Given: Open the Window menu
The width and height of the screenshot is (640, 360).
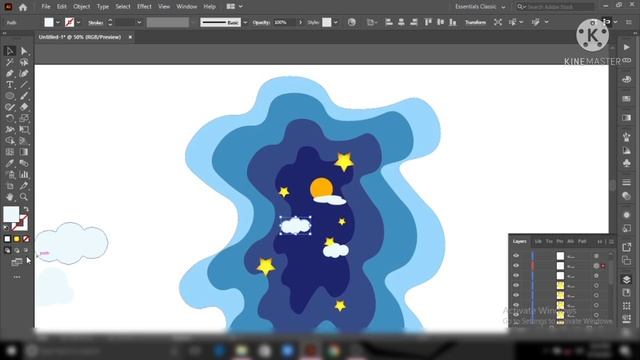Looking at the screenshot, I should 187,7.
